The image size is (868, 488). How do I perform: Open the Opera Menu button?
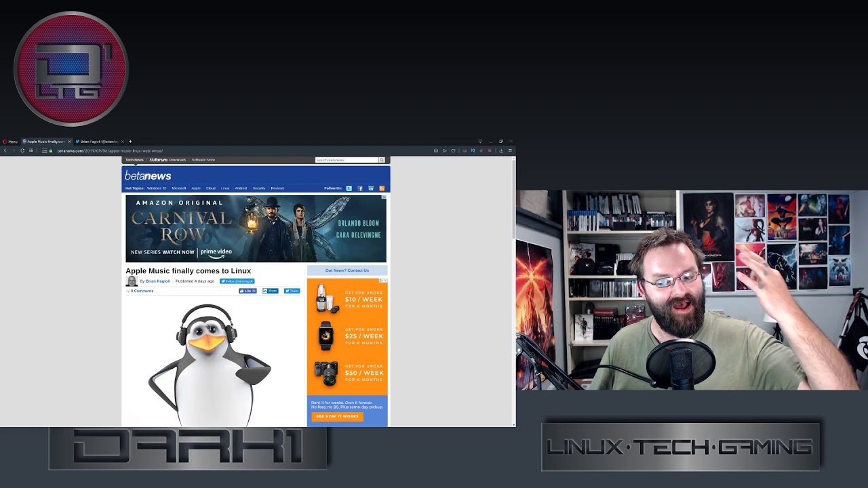tap(10, 142)
